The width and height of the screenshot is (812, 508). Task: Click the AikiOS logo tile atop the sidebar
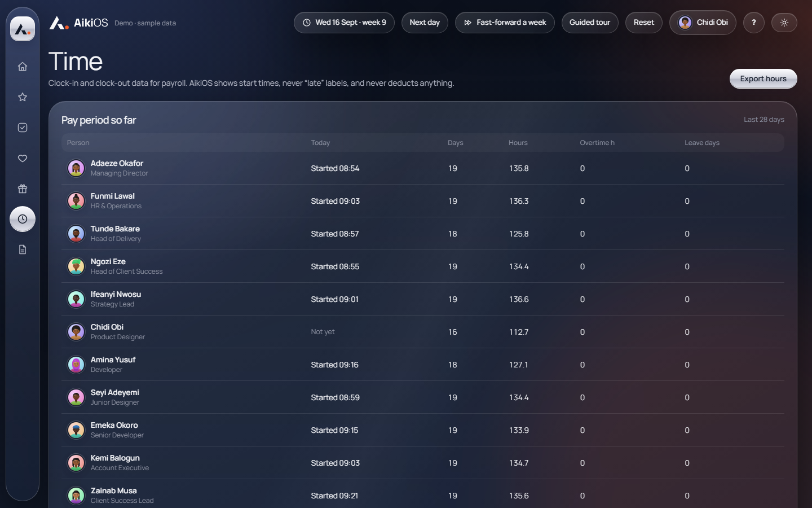click(23, 29)
